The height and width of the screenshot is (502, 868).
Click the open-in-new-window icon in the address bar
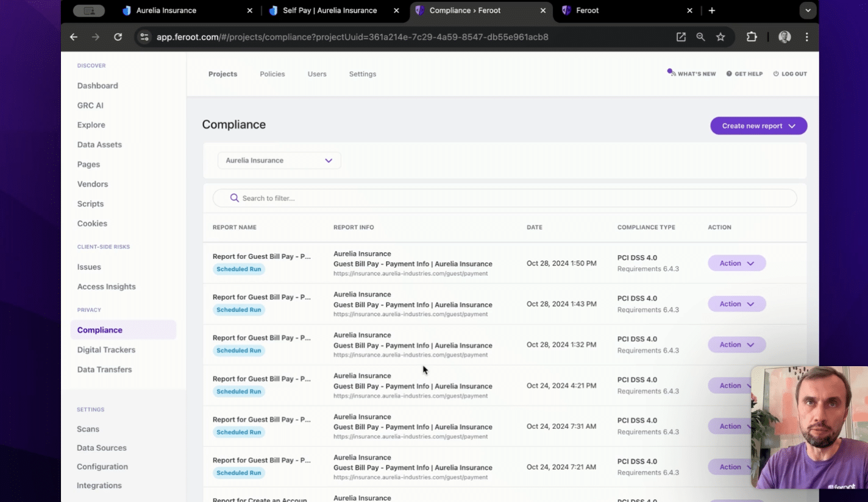coord(681,37)
